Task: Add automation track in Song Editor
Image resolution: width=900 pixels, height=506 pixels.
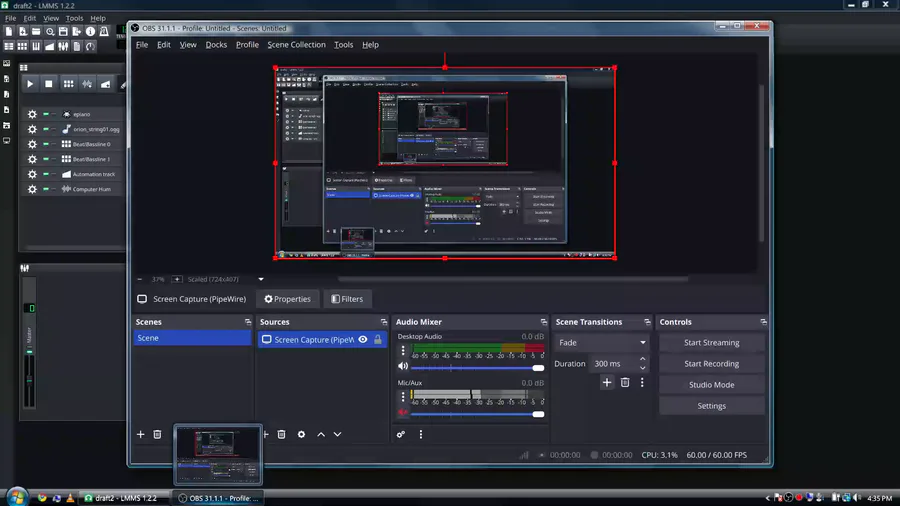Action: [106, 84]
